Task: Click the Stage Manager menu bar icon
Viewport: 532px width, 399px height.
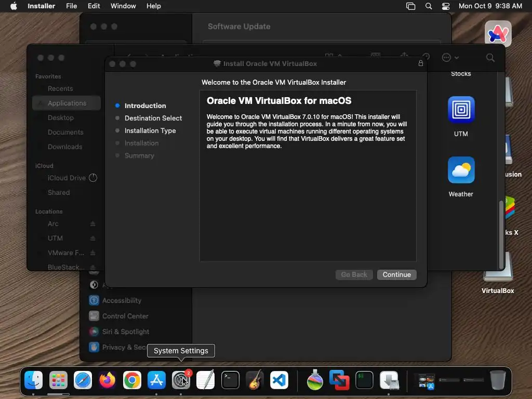Action: (x=410, y=6)
